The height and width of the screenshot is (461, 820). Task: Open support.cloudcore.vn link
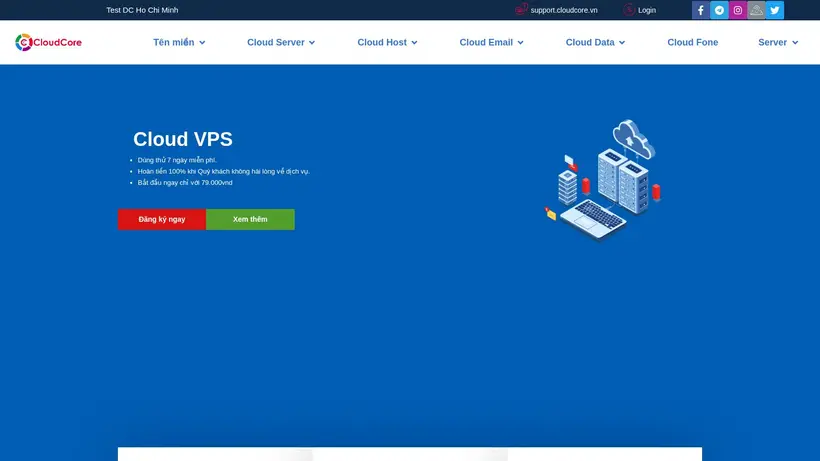pyautogui.click(x=564, y=10)
